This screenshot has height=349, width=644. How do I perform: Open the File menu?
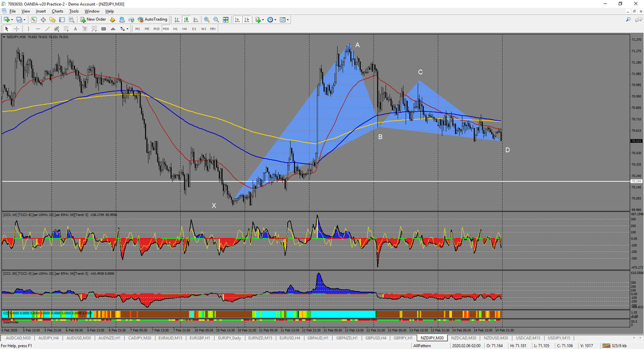(12, 11)
